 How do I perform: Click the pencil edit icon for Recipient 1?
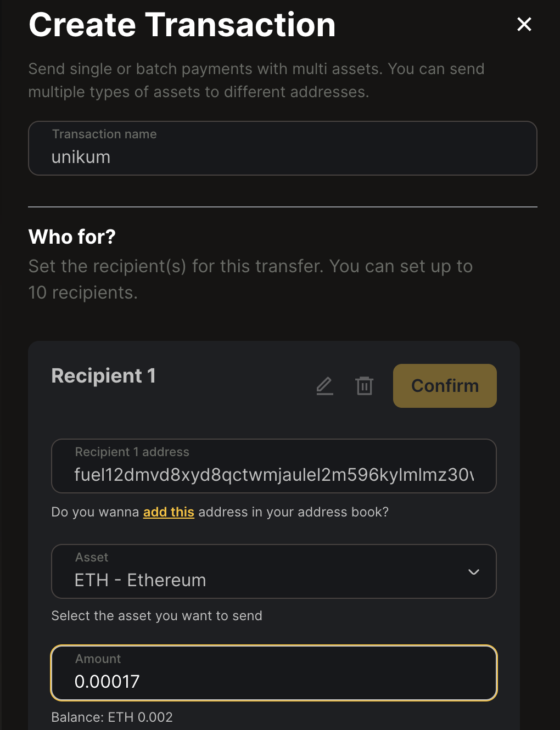325,386
